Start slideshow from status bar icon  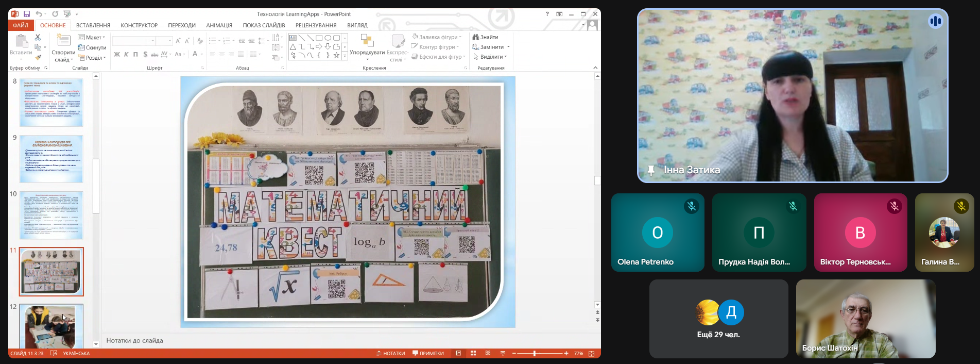click(x=503, y=353)
